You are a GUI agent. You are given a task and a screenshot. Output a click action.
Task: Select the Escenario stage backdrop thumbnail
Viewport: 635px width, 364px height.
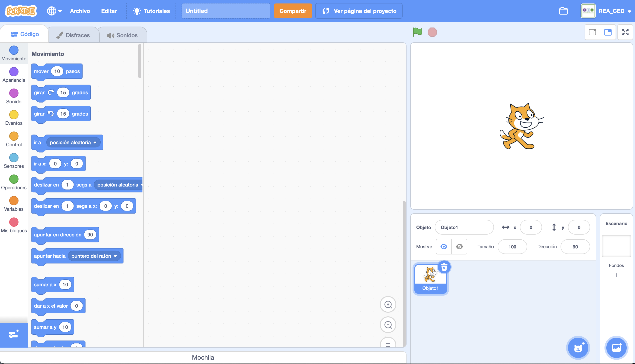point(616,246)
